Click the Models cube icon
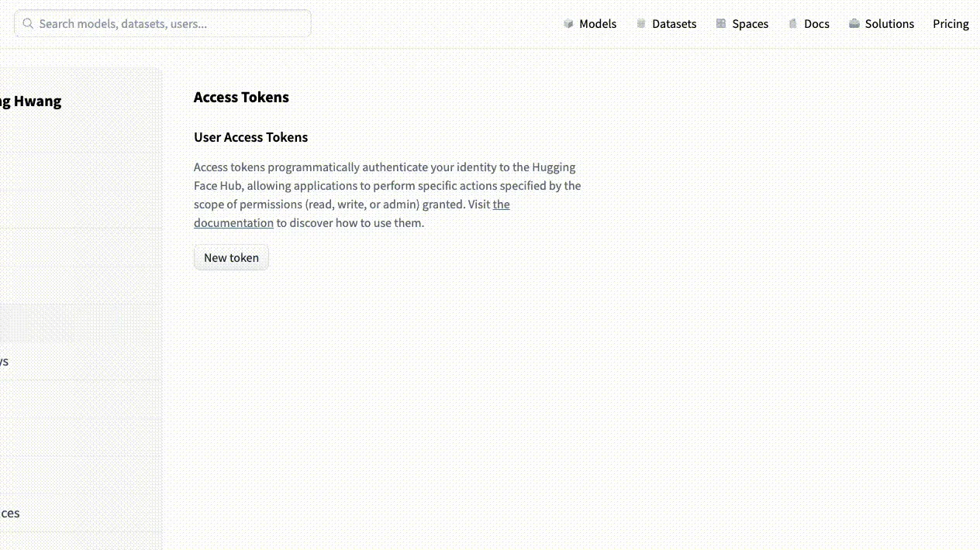The width and height of the screenshot is (980, 550). [x=568, y=24]
